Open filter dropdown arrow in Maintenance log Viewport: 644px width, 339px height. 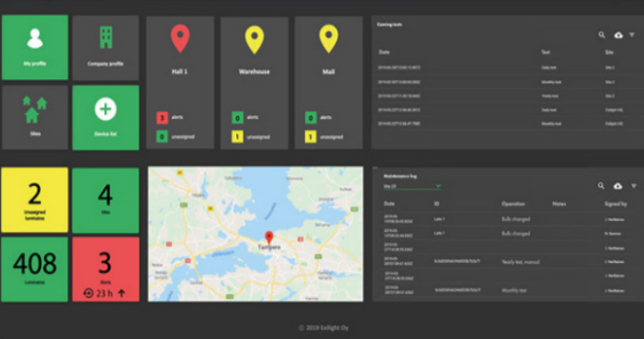(634, 187)
